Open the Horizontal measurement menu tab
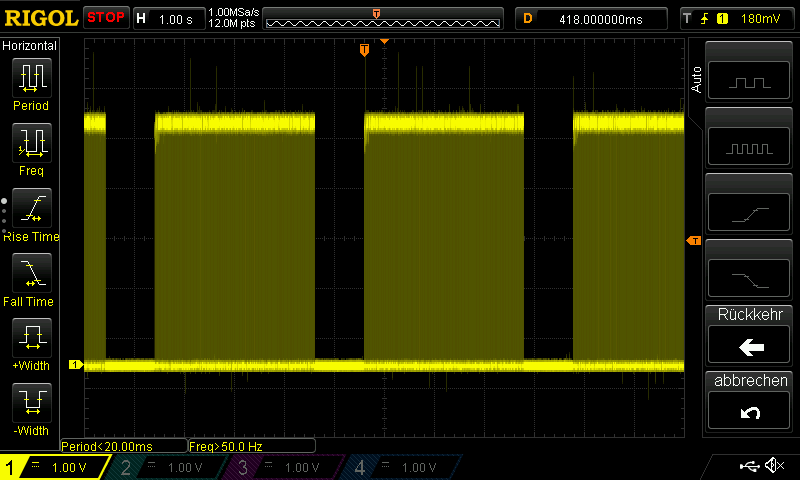Screen dimensions: 800x480 click(x=30, y=46)
